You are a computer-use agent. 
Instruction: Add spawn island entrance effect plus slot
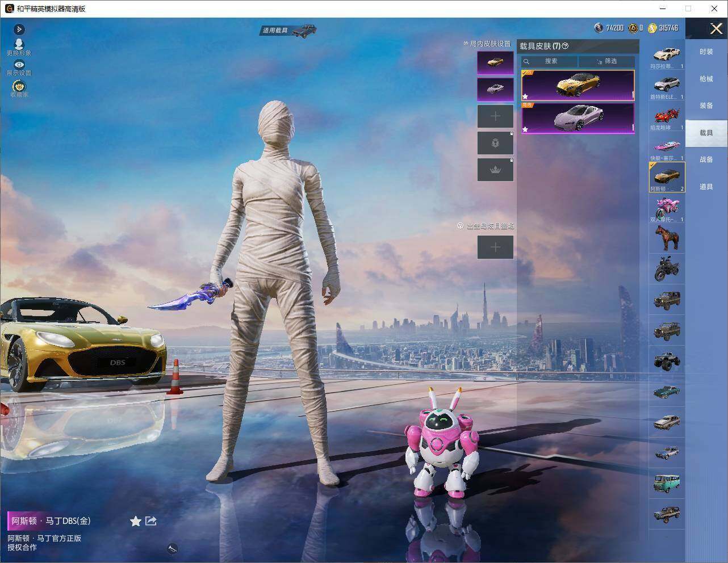pos(495,247)
